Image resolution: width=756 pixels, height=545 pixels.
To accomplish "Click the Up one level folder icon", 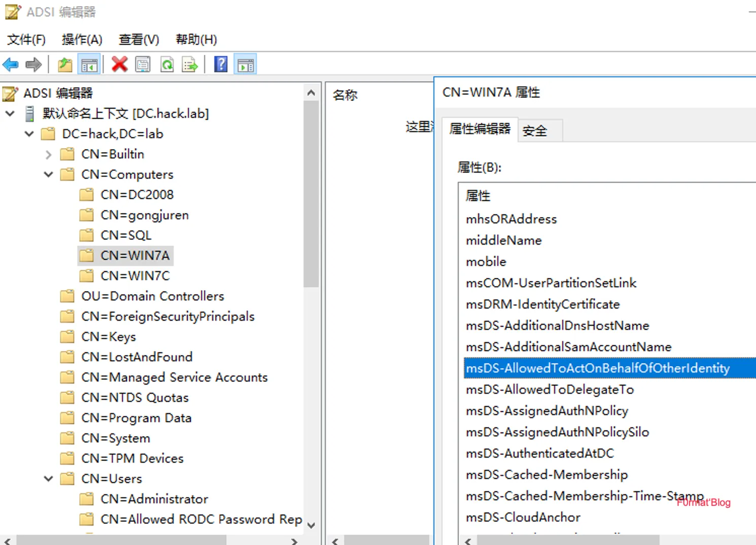I will (x=65, y=64).
